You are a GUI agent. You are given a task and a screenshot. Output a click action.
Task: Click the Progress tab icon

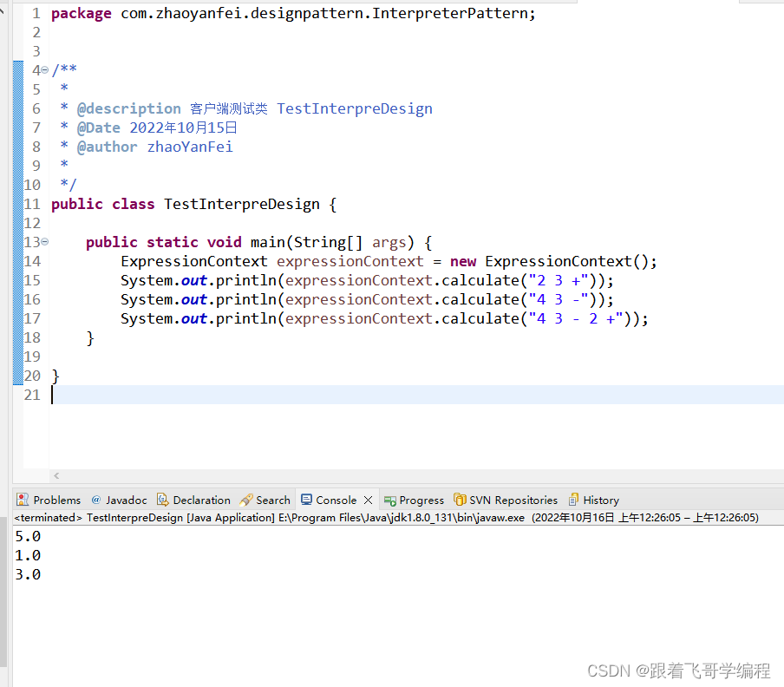pyautogui.click(x=390, y=501)
